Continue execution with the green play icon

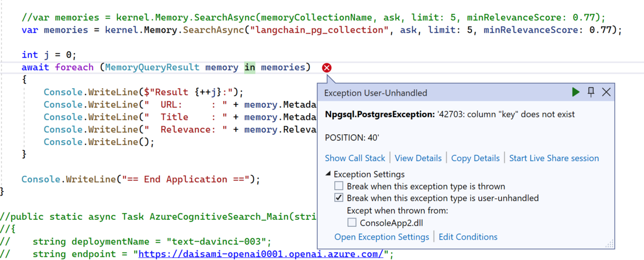(576, 92)
